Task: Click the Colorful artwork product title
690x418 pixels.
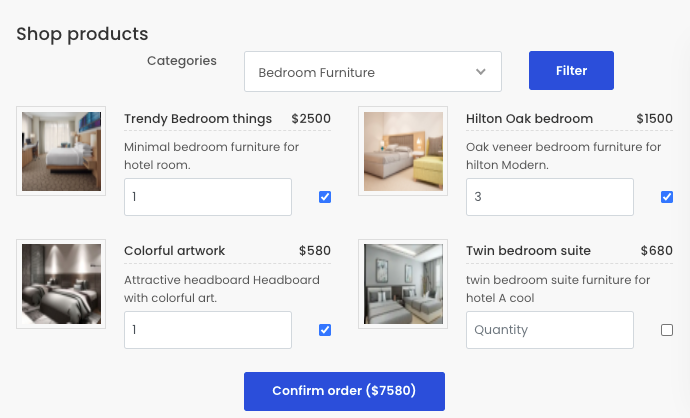Action: (175, 251)
